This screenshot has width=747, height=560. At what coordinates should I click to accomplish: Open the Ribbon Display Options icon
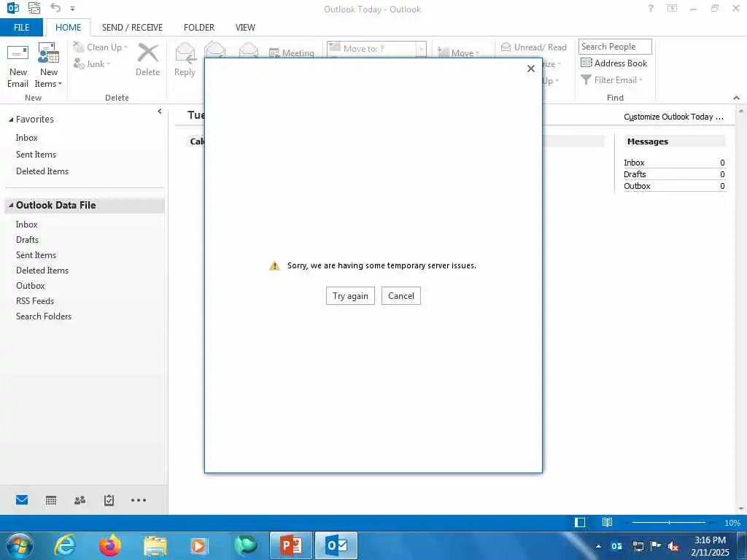point(672,8)
